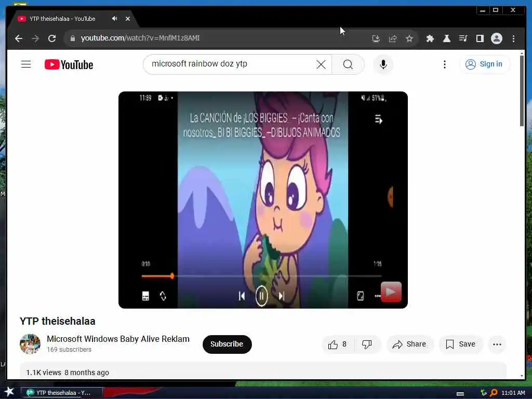Click the Sign in button

[x=485, y=64]
